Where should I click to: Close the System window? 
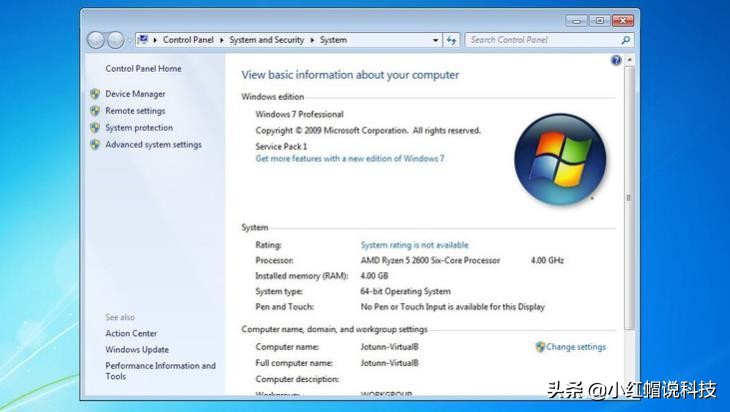622,20
